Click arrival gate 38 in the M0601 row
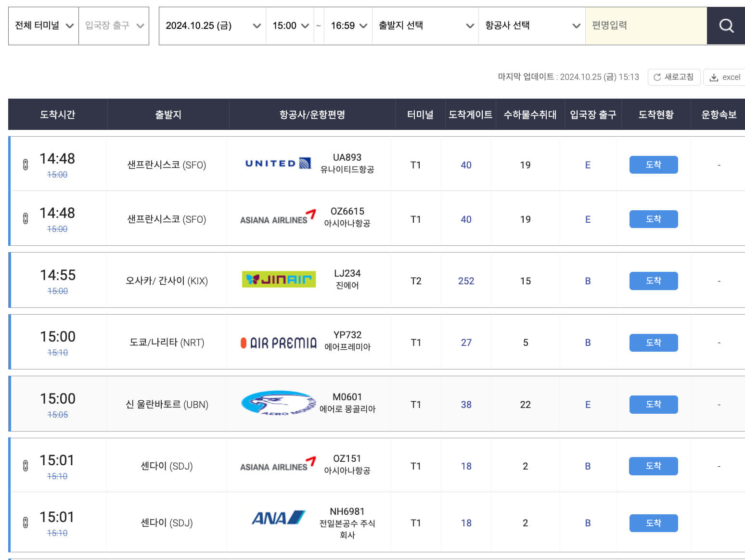The width and height of the screenshot is (745, 560). [x=466, y=405]
